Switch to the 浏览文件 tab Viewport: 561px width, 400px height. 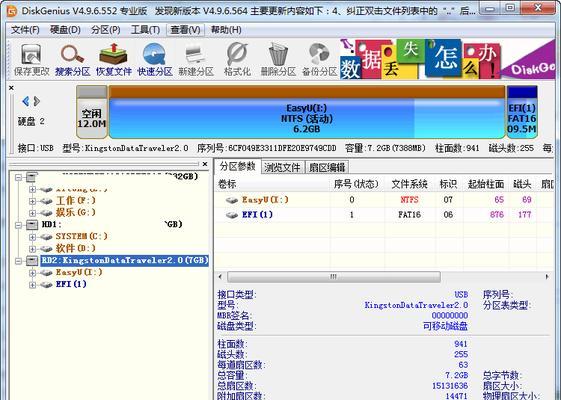coord(282,167)
